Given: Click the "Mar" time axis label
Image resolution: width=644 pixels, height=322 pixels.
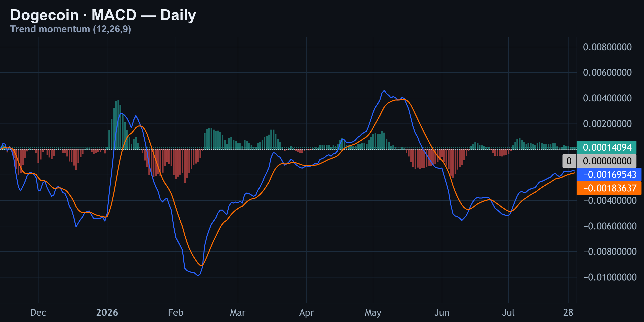Looking at the screenshot, I should click(238, 312).
